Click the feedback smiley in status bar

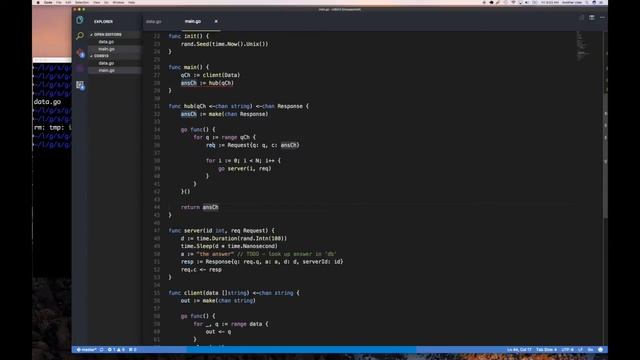(x=600, y=350)
